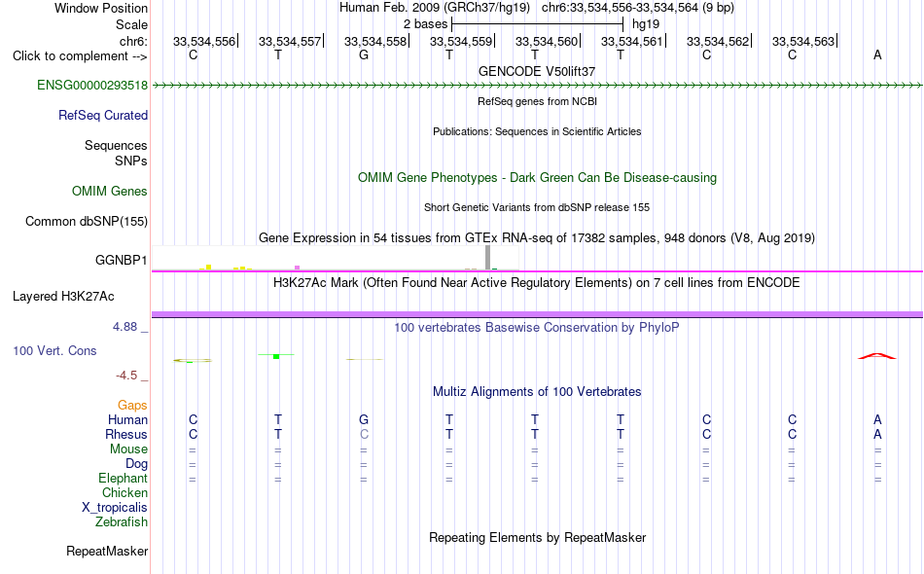Viewport: 924px width, 574px height.
Task: Click the GENCODE V50lift37 track title
Action: 537,71
